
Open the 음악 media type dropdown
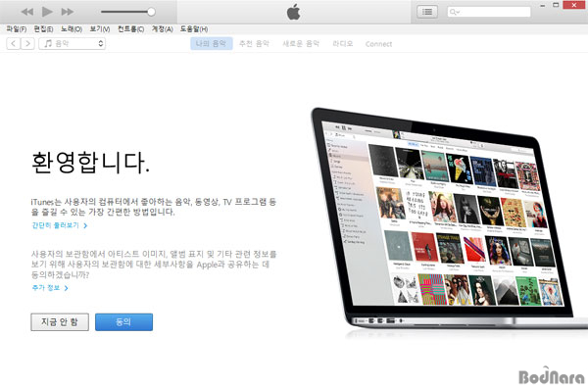pos(72,43)
